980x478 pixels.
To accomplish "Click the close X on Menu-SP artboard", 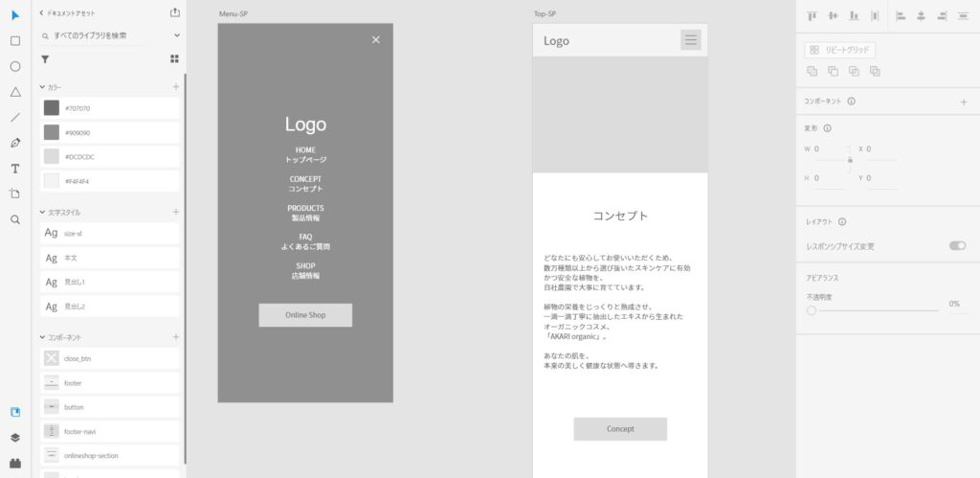I will (x=375, y=40).
